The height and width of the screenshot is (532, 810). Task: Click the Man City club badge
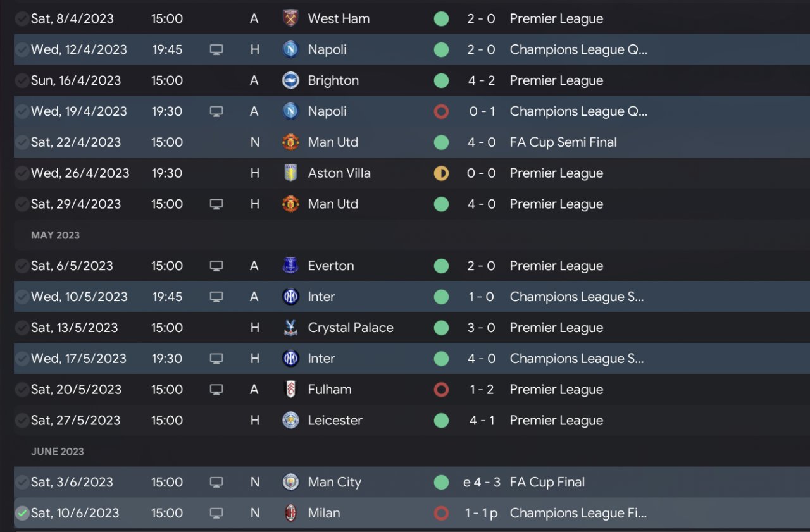[x=290, y=482]
